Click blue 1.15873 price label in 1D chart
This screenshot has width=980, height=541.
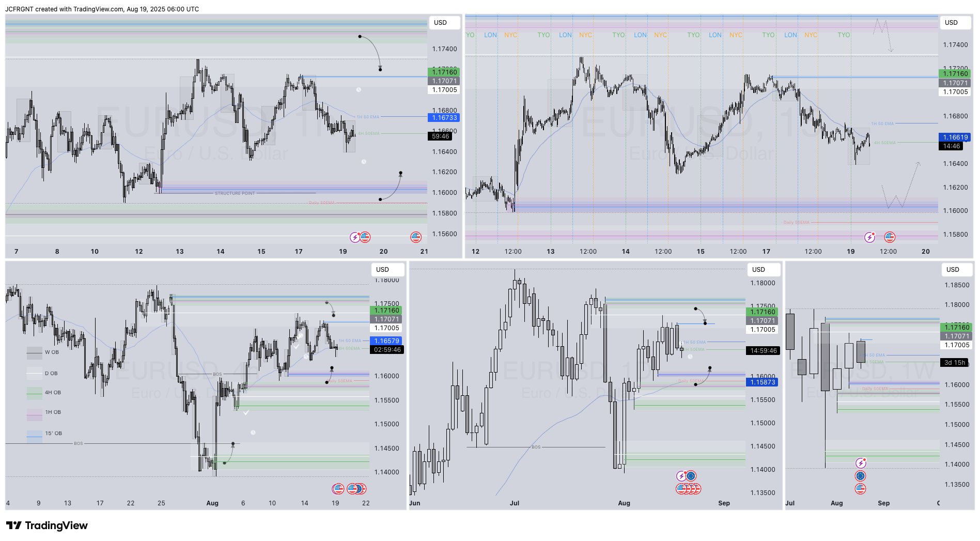[762, 382]
